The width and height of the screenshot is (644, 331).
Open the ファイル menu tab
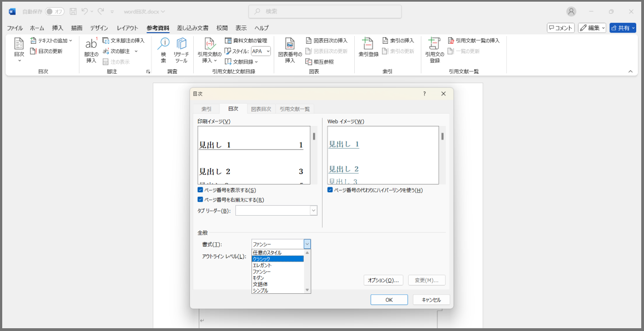click(x=15, y=28)
